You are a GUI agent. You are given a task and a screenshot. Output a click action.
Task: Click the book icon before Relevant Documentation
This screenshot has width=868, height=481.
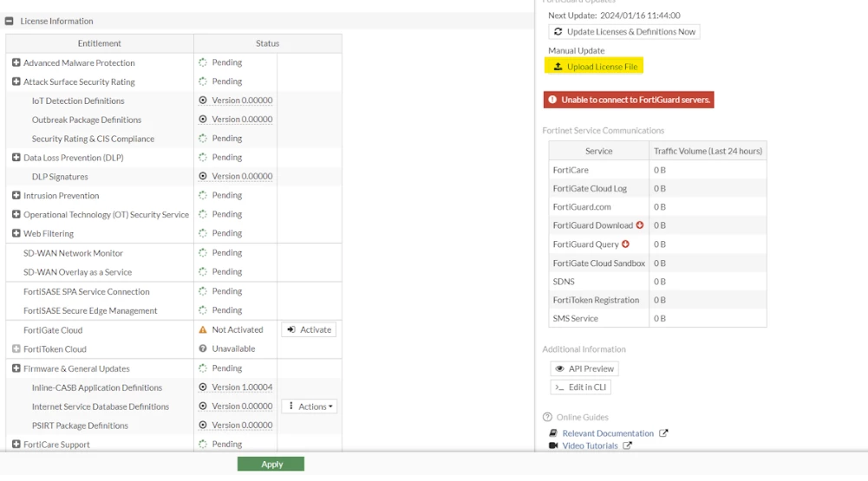[x=553, y=433]
